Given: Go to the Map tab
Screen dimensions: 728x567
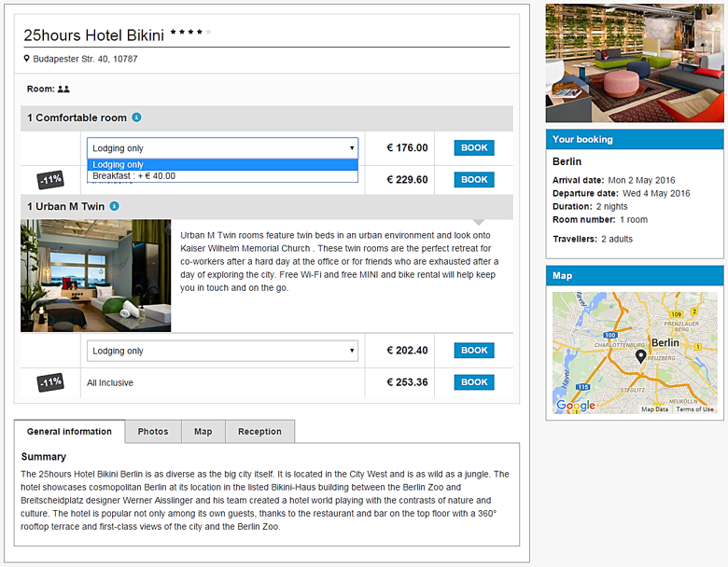Looking at the screenshot, I should [203, 432].
